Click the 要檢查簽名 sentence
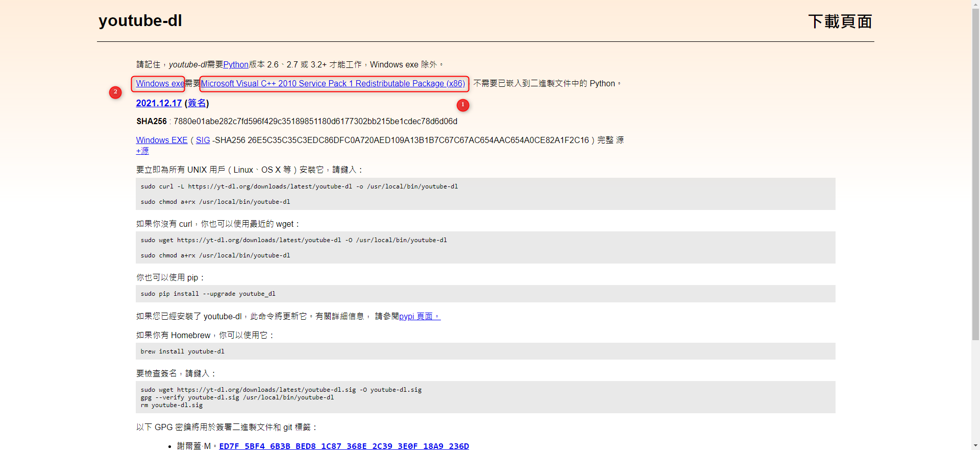 coord(176,373)
